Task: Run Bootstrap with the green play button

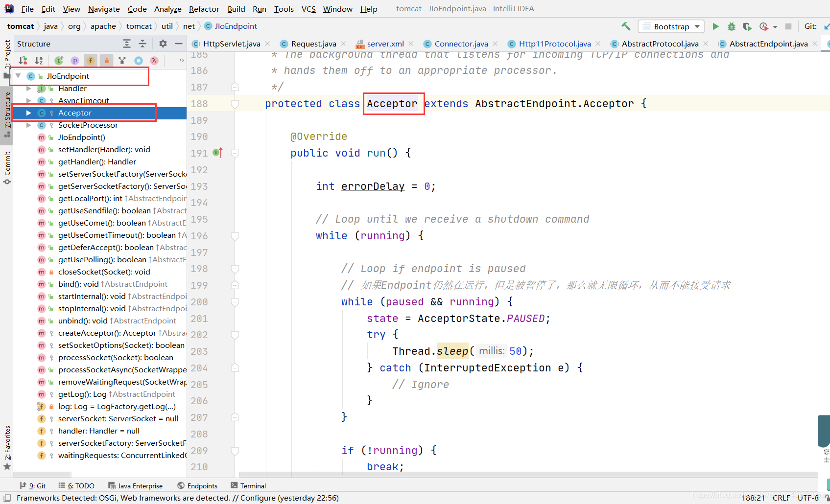Action: click(x=715, y=26)
